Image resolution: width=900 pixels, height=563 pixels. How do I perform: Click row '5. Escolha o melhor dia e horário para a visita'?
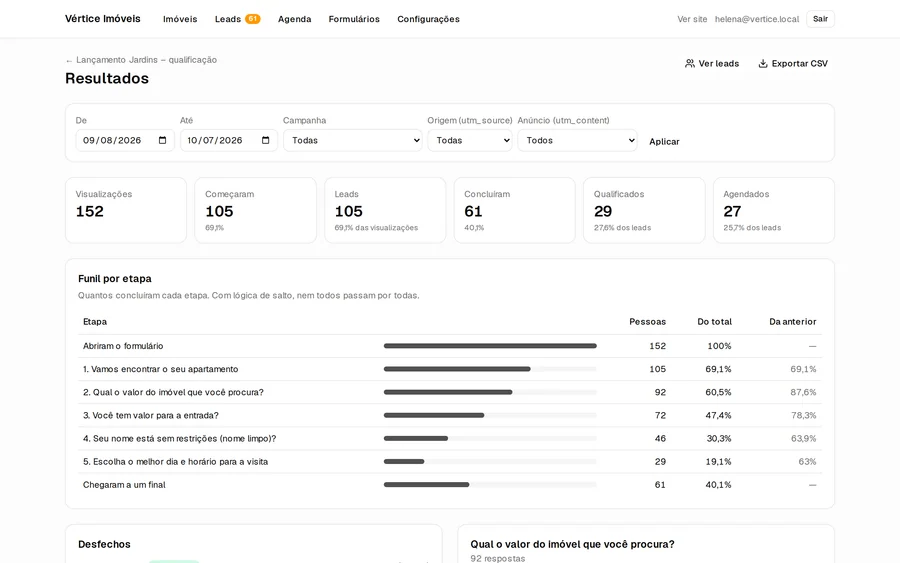(450, 462)
